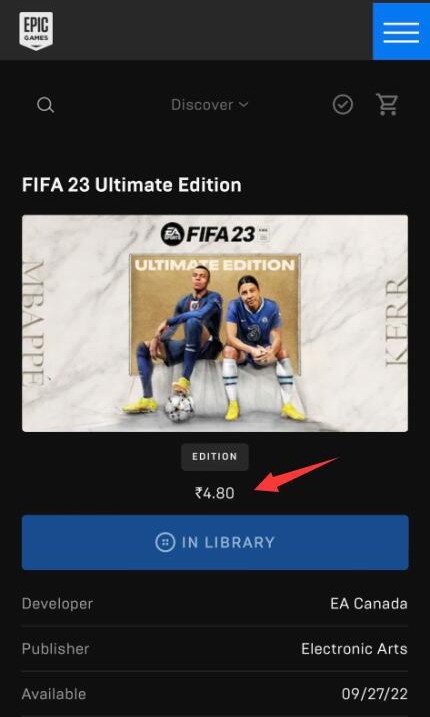The width and height of the screenshot is (430, 717).
Task: Click the FIFA 23 Ultimate Edition title
Action: click(x=132, y=185)
